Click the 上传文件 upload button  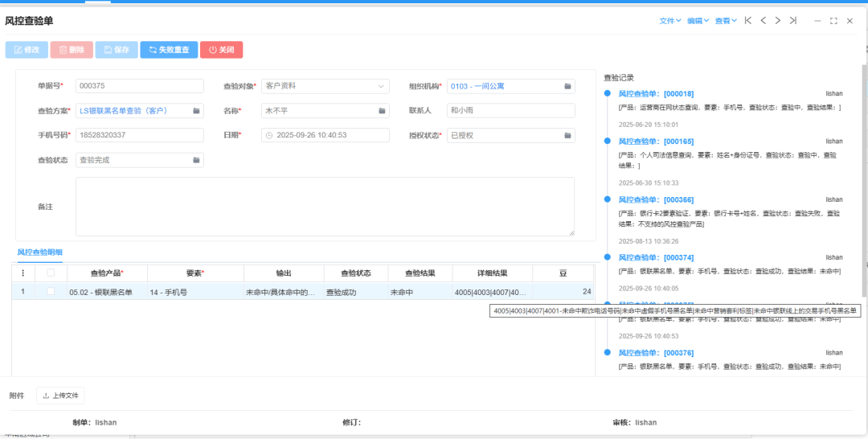[60, 396]
